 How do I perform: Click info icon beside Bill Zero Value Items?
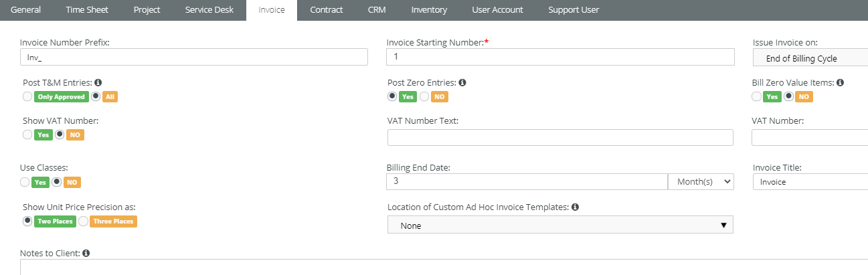tap(840, 83)
